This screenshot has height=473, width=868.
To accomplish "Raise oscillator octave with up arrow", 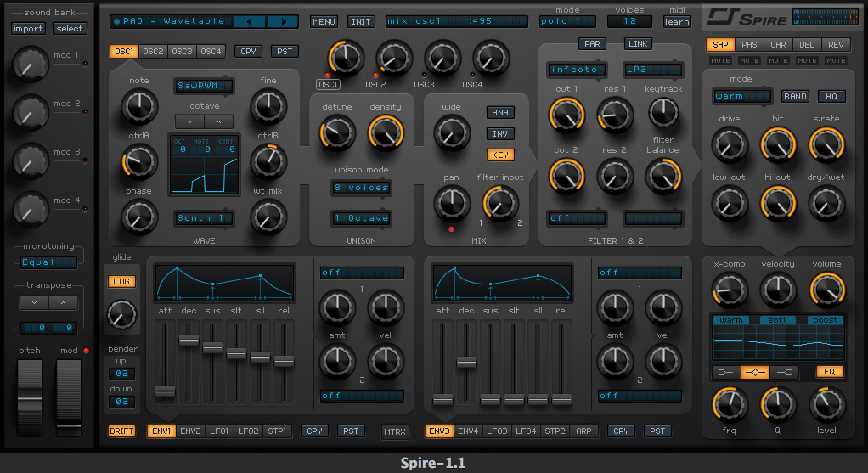I will 218,121.
